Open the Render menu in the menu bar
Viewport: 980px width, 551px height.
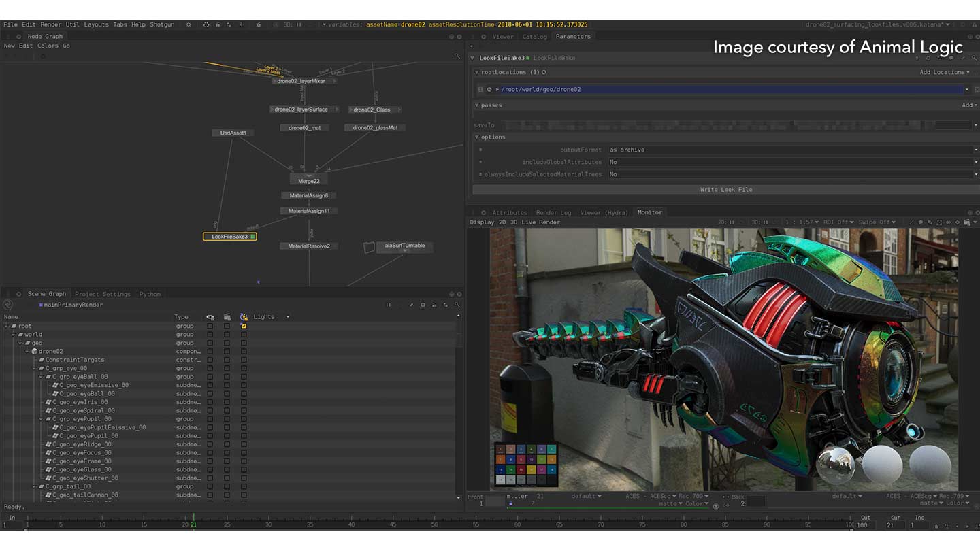[x=50, y=24]
